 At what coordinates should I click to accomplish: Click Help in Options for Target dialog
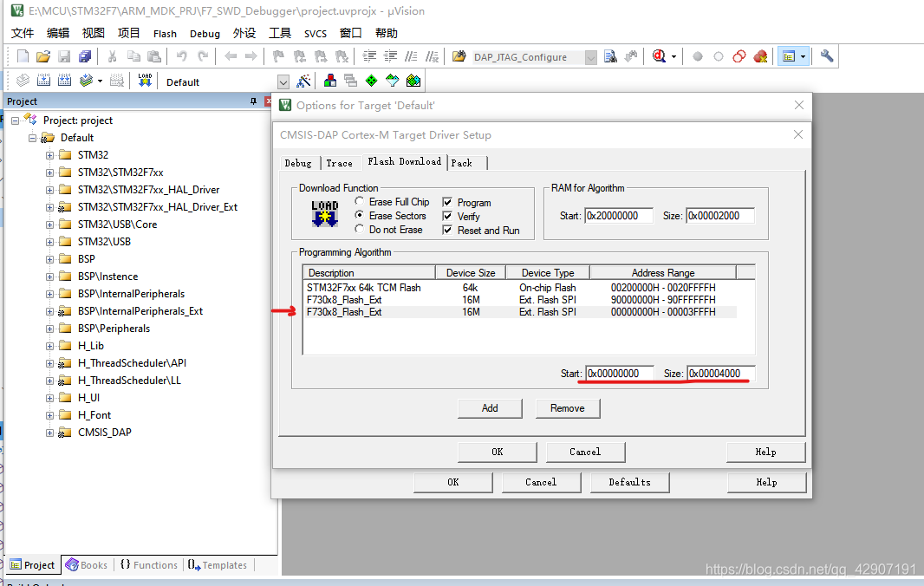(766, 482)
